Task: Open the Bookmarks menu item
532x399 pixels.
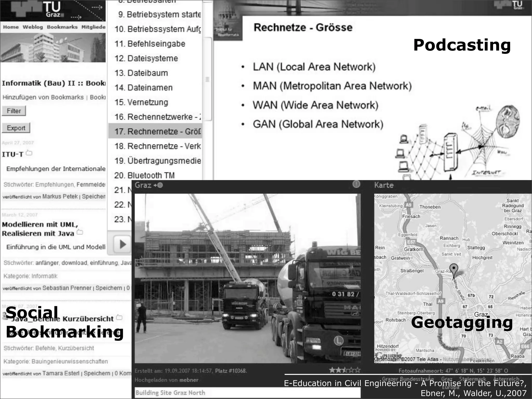Action: [62, 27]
